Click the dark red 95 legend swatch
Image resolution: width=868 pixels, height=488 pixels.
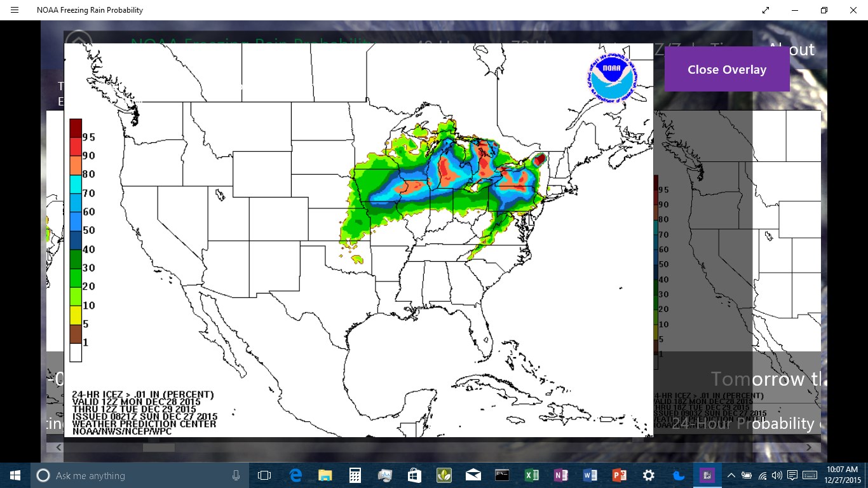pyautogui.click(x=76, y=128)
